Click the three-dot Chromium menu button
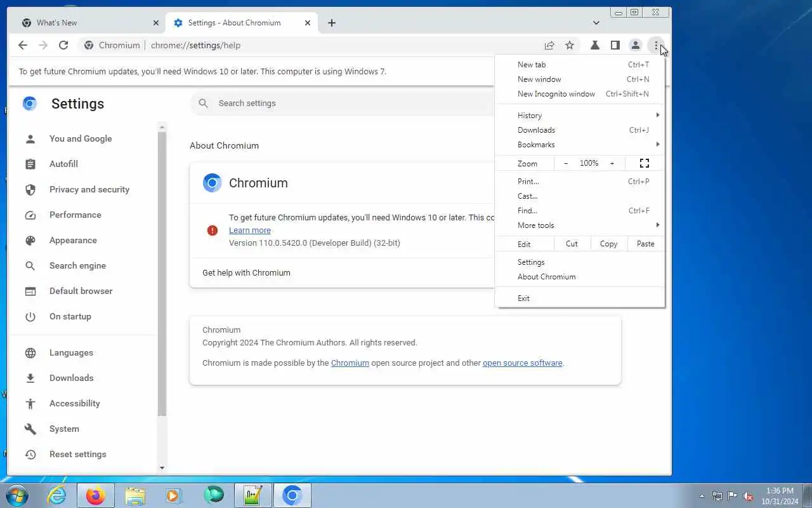Image resolution: width=812 pixels, height=508 pixels. point(656,45)
